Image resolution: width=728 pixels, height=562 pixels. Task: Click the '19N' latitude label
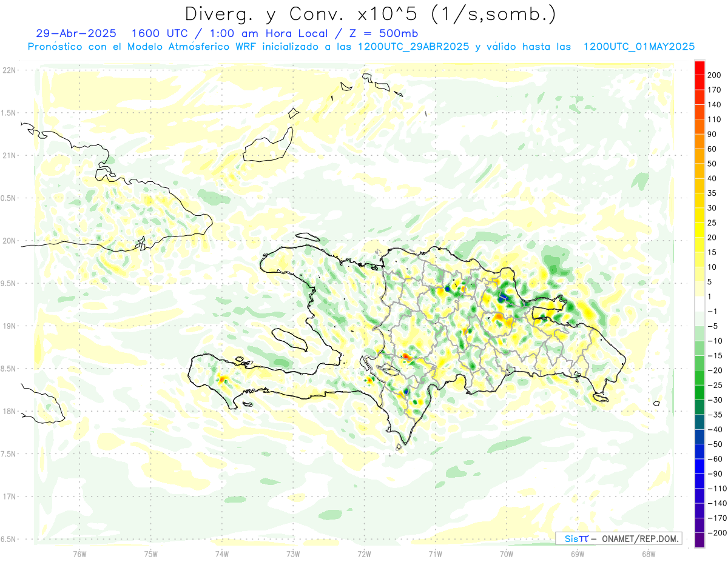tap(9, 326)
